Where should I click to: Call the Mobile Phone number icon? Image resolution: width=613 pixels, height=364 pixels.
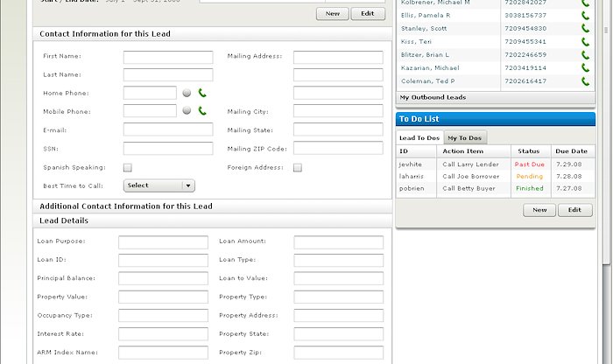tap(202, 111)
